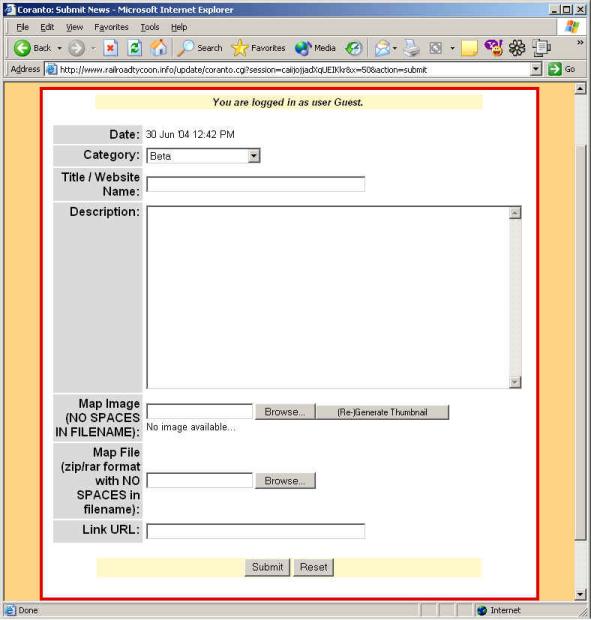Open the Favorites menu
Viewport: 591px width, 620px height.
(111, 27)
